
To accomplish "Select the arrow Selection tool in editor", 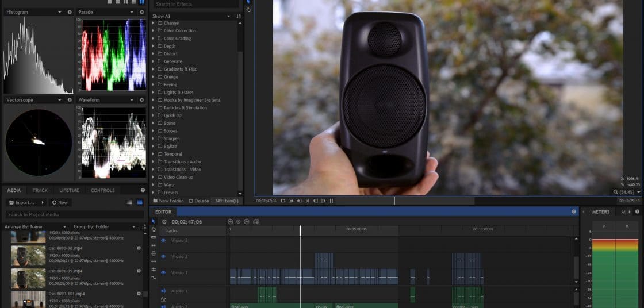I will pyautogui.click(x=154, y=221).
